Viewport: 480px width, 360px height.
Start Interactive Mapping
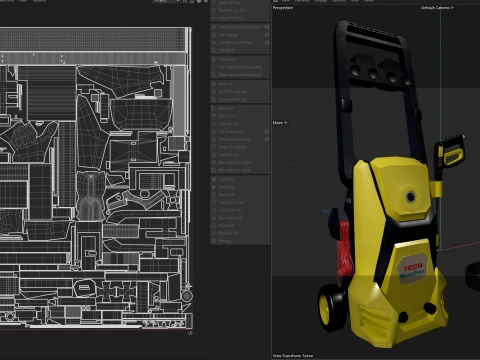coord(240,67)
